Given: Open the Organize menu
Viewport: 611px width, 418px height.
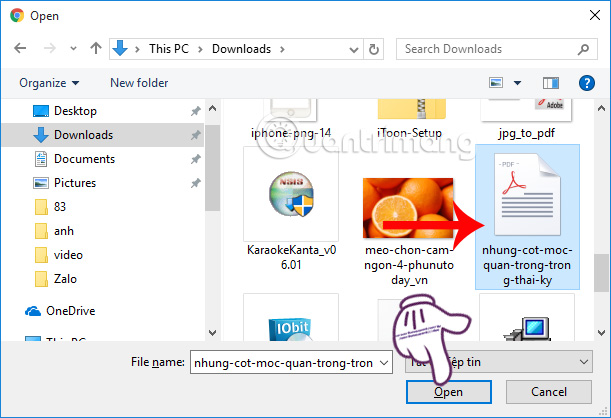Looking at the screenshot, I should coord(49,83).
